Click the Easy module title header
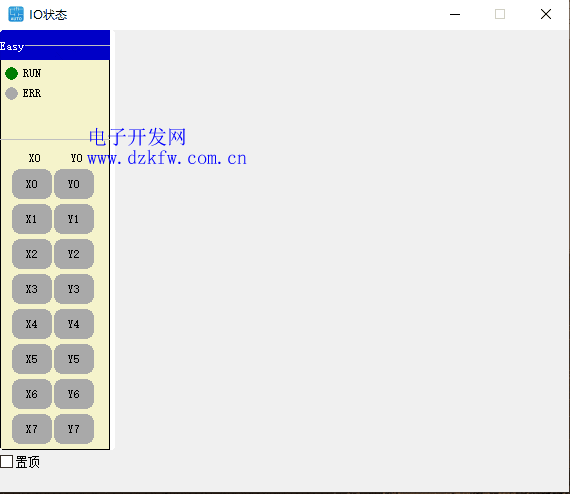Screen dimensions: 570x494 [x=55, y=45]
